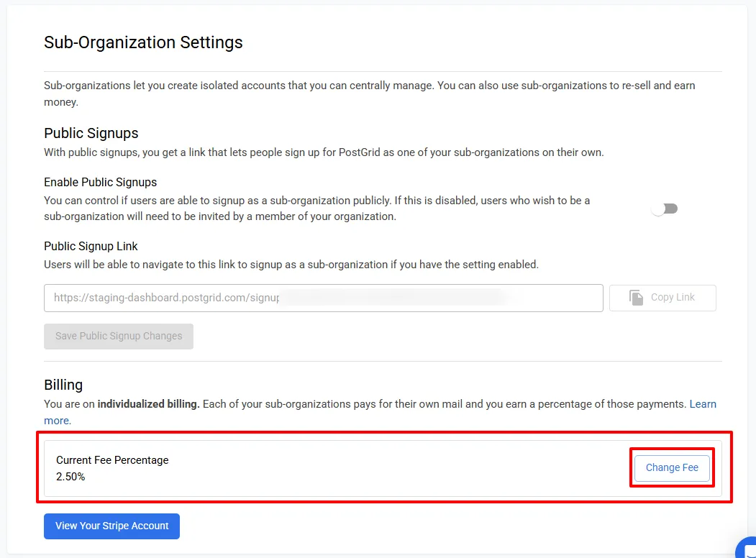Place cursor in the Public Signup Link field
The height and width of the screenshot is (558, 756).
(324, 297)
